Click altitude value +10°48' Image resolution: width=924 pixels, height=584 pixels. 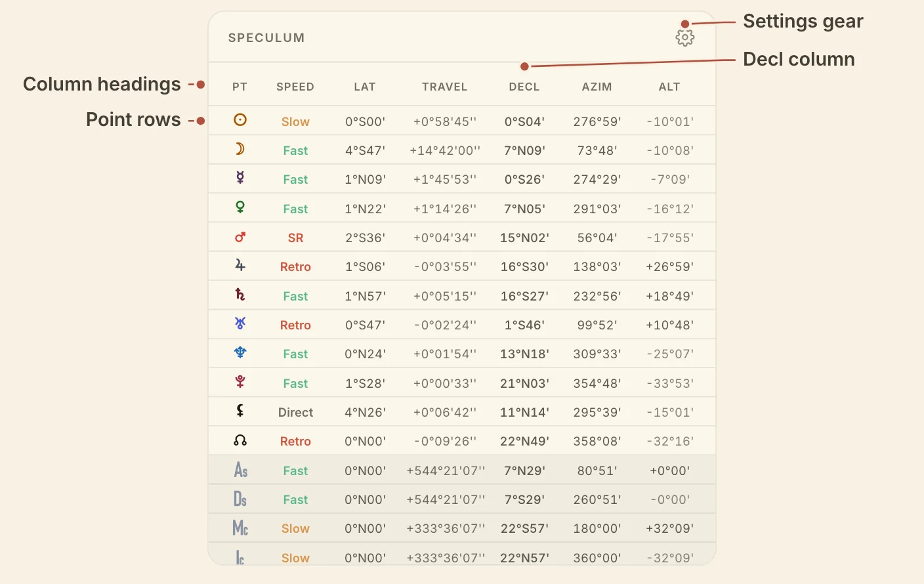tap(669, 325)
